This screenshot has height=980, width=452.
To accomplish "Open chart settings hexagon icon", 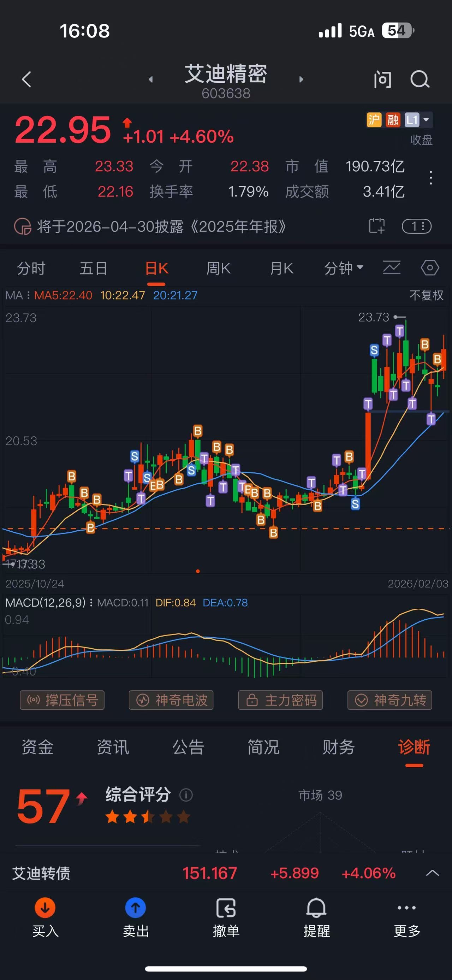I will click(430, 268).
